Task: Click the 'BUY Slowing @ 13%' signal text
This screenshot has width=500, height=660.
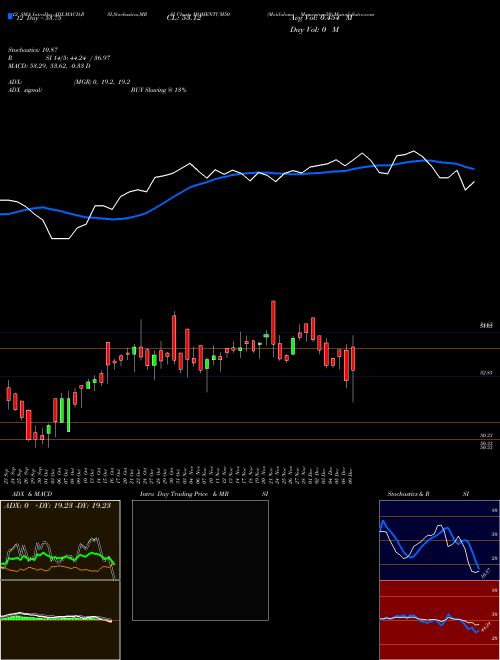Action: pos(159,90)
